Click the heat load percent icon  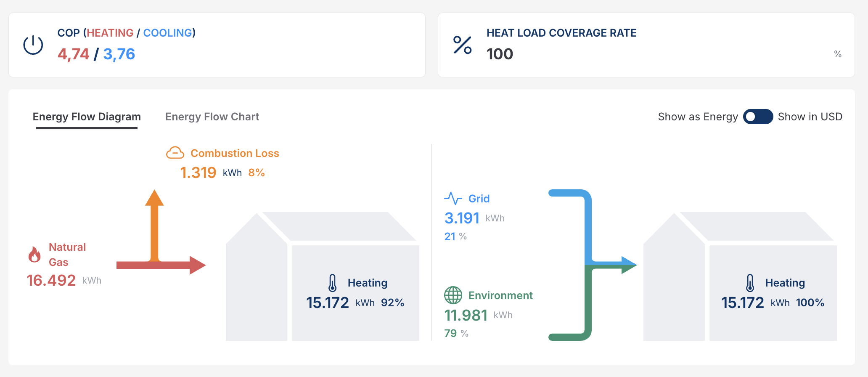point(462,45)
